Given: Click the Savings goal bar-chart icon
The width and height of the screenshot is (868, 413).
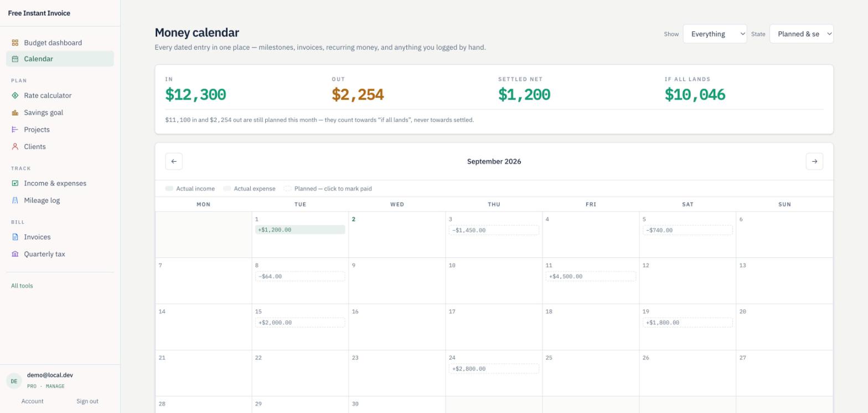Looking at the screenshot, I should pyautogui.click(x=15, y=112).
